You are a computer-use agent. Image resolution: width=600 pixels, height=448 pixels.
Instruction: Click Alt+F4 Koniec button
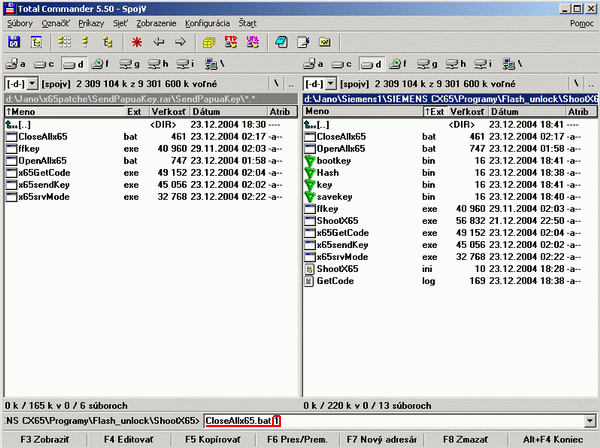[x=553, y=440]
